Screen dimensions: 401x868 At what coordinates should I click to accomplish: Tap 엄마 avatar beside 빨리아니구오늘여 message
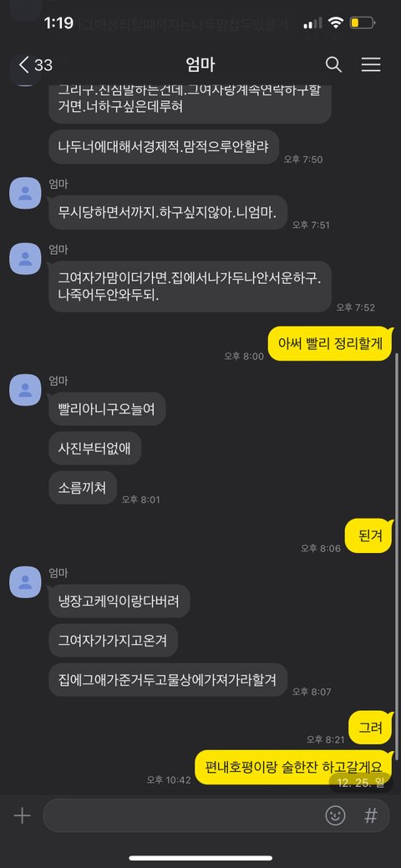25,389
